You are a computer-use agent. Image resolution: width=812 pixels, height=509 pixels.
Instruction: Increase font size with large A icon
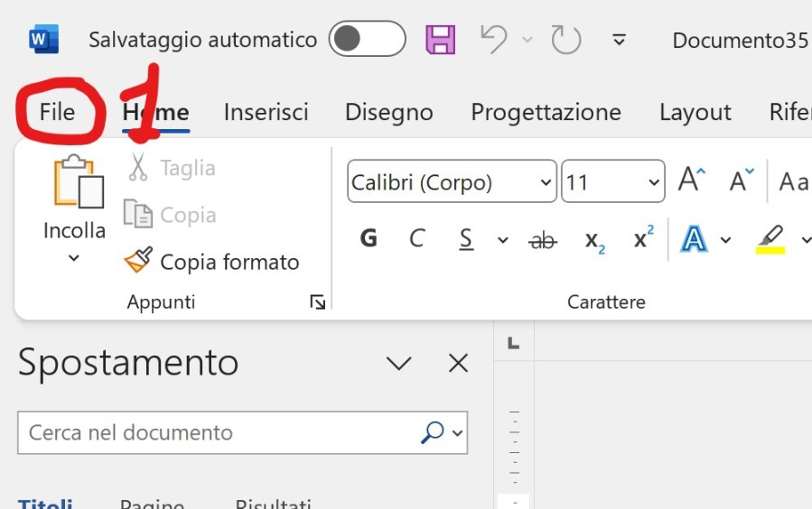point(691,180)
